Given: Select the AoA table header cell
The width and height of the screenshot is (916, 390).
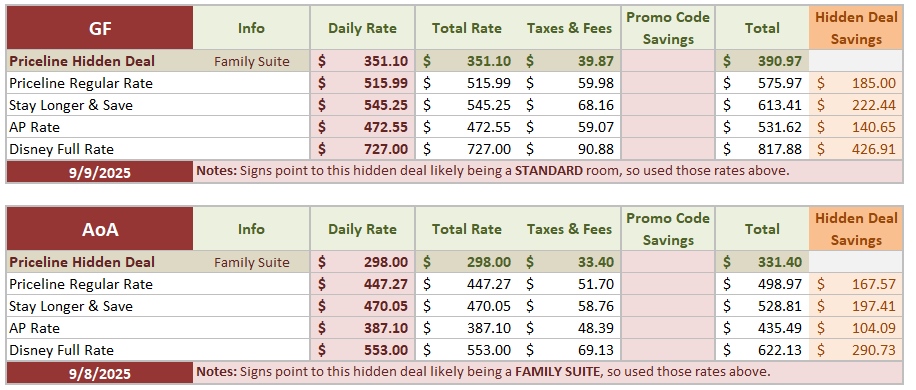Looking at the screenshot, I should [100, 229].
